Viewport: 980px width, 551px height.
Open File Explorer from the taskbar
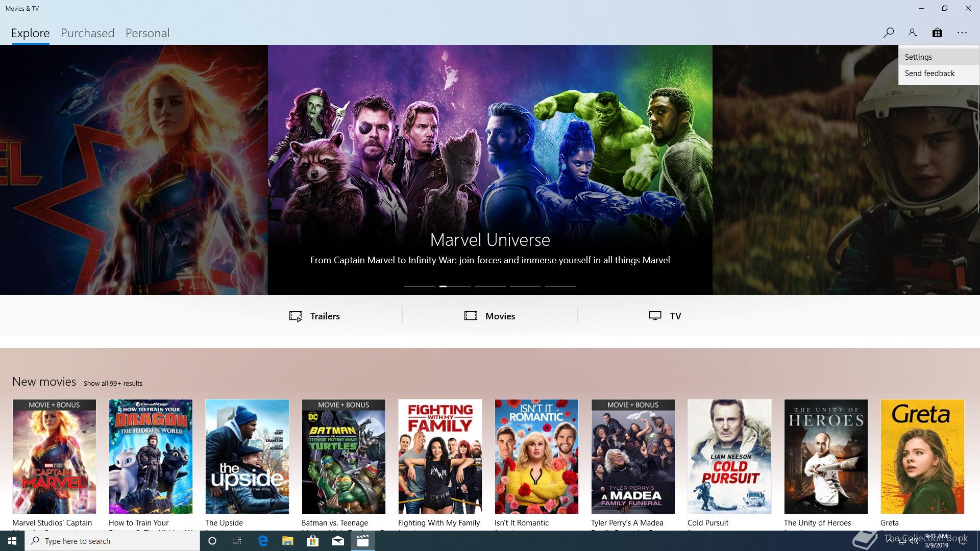pyautogui.click(x=288, y=541)
